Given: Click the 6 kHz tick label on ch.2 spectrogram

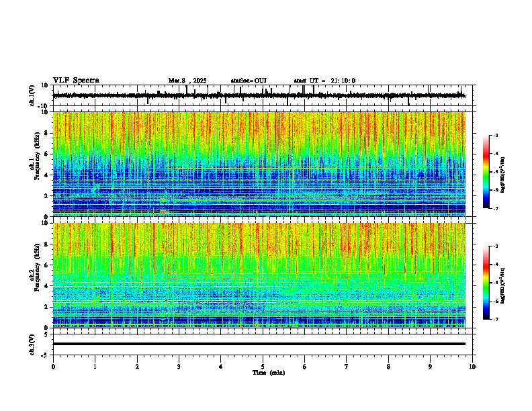Looking at the screenshot, I should pyautogui.click(x=46, y=265).
